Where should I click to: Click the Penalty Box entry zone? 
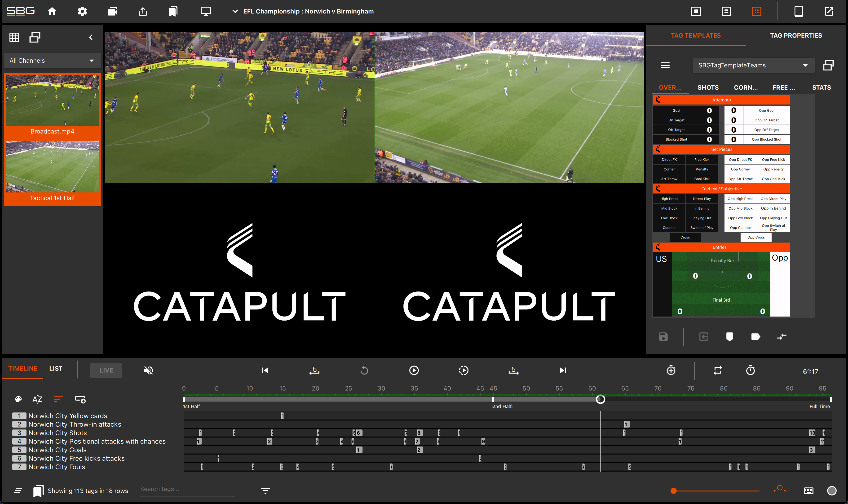point(722,267)
